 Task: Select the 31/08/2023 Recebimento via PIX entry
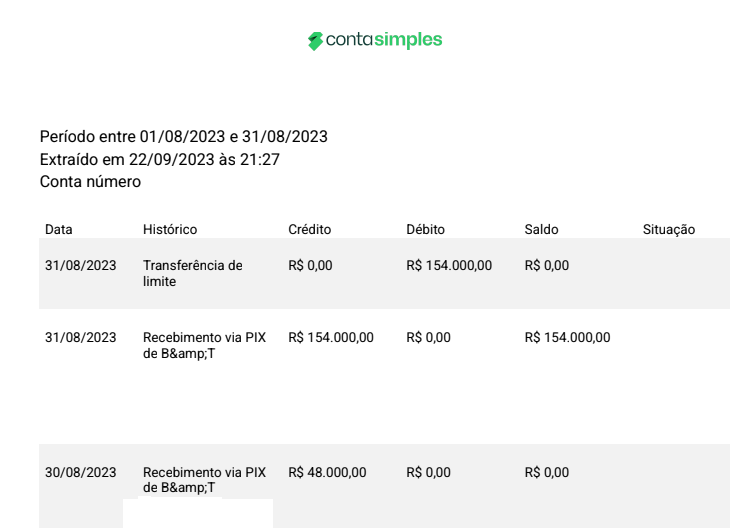204,345
